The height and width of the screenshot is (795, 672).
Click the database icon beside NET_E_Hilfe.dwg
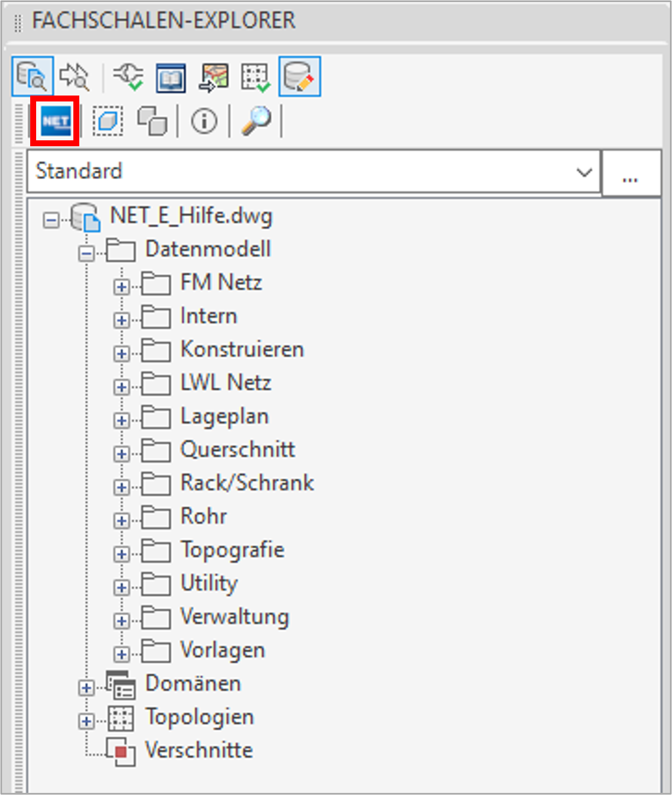[x=85, y=217]
